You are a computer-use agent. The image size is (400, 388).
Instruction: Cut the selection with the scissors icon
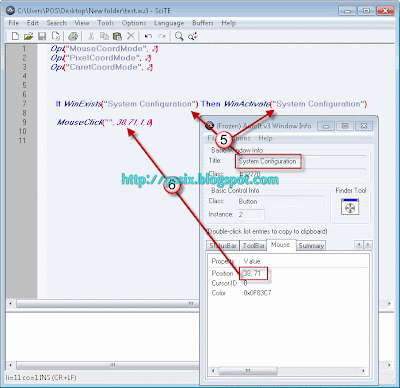(91, 36)
